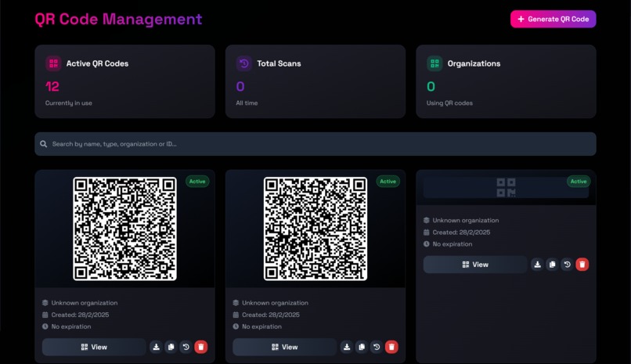Click the green Organizations grid icon
The image size is (631, 364).
[x=434, y=63]
